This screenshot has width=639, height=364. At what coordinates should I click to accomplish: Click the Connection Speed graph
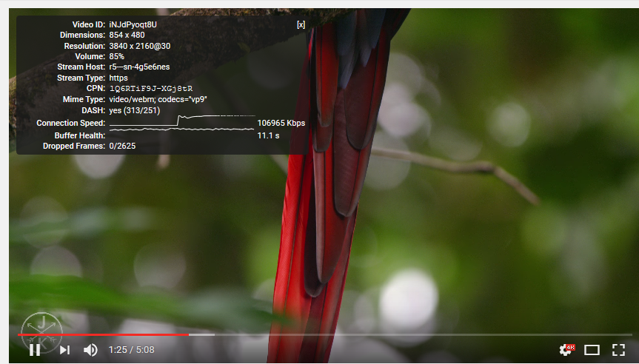[182, 121]
